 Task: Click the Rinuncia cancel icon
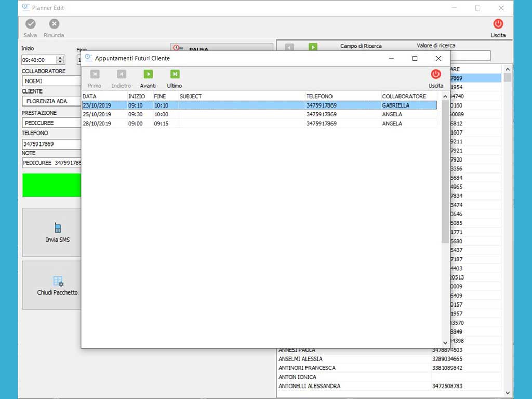click(54, 24)
